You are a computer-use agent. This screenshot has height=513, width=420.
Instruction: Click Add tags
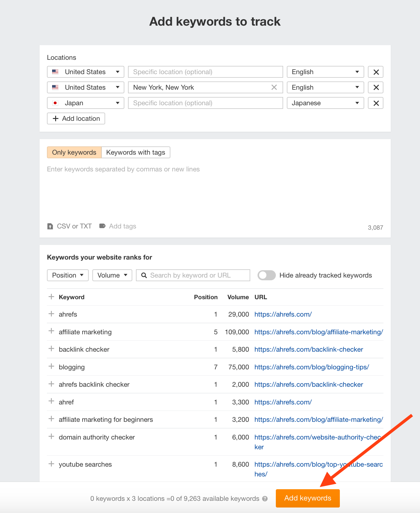(123, 226)
